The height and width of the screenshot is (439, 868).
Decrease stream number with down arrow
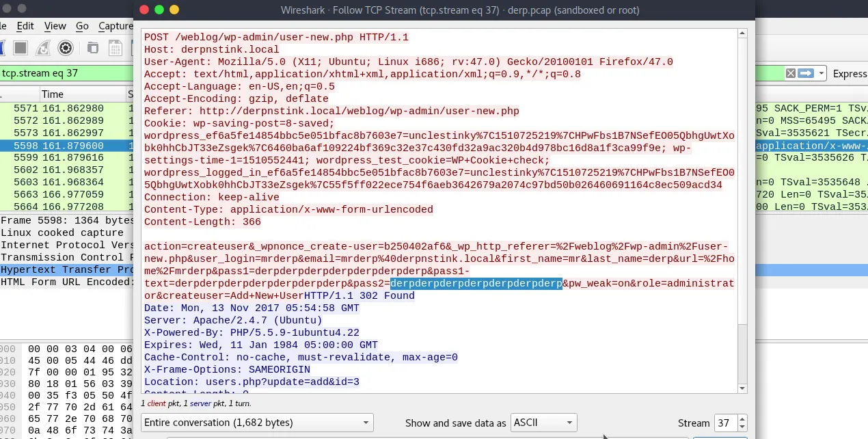742,427
